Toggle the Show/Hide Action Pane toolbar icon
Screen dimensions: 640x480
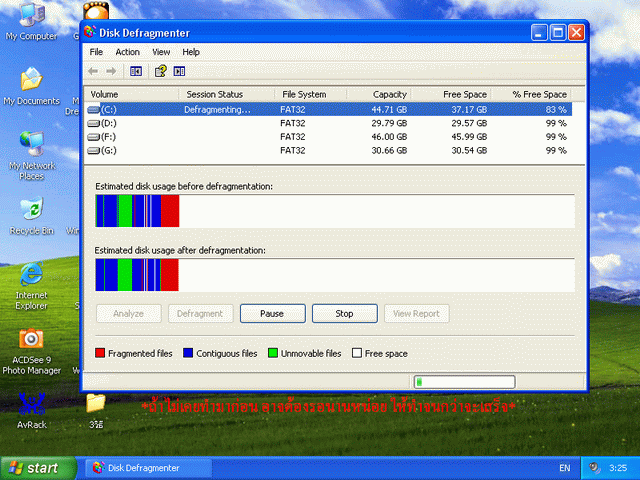(x=179, y=71)
